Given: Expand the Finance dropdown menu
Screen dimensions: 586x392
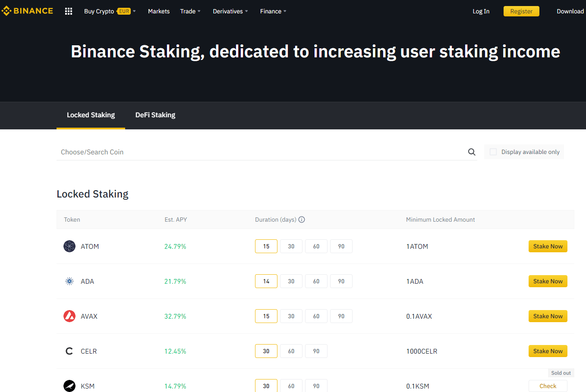Looking at the screenshot, I should coord(273,11).
